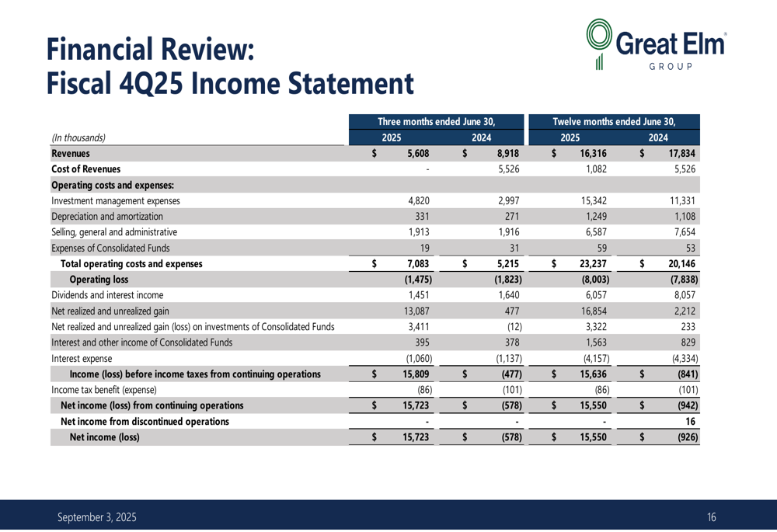Viewport: 777px width, 532px height.
Task: Select the Financial Review slide title
Action: (x=150, y=49)
